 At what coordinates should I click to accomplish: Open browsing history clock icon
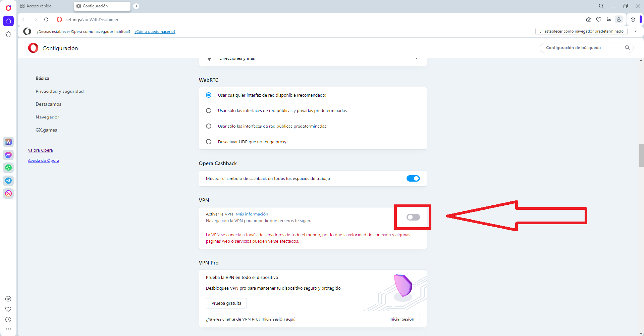tap(8, 320)
